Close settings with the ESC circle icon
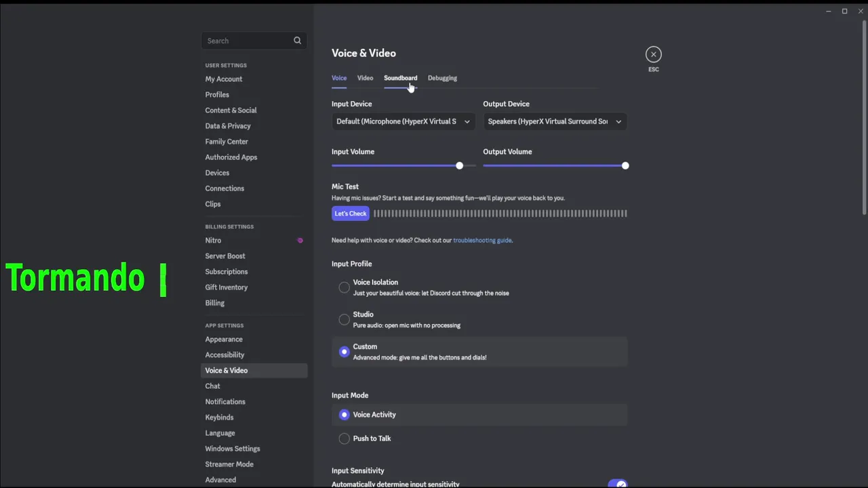 (x=654, y=54)
